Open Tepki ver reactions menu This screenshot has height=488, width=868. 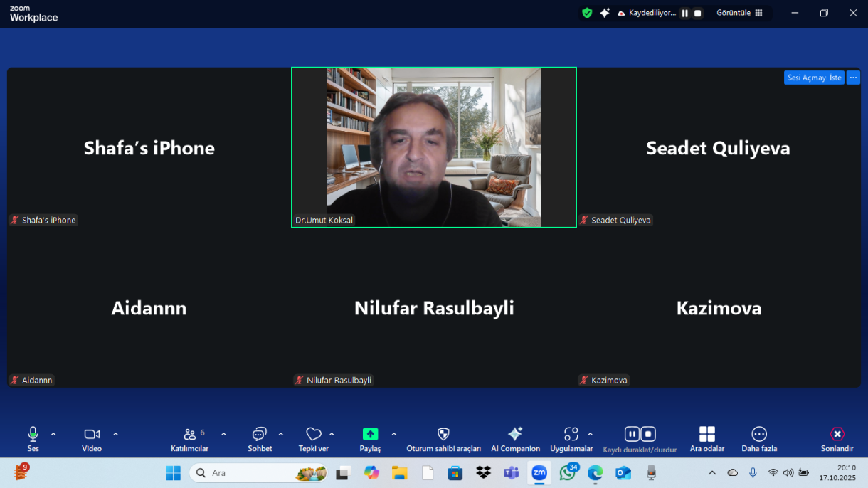coord(314,434)
